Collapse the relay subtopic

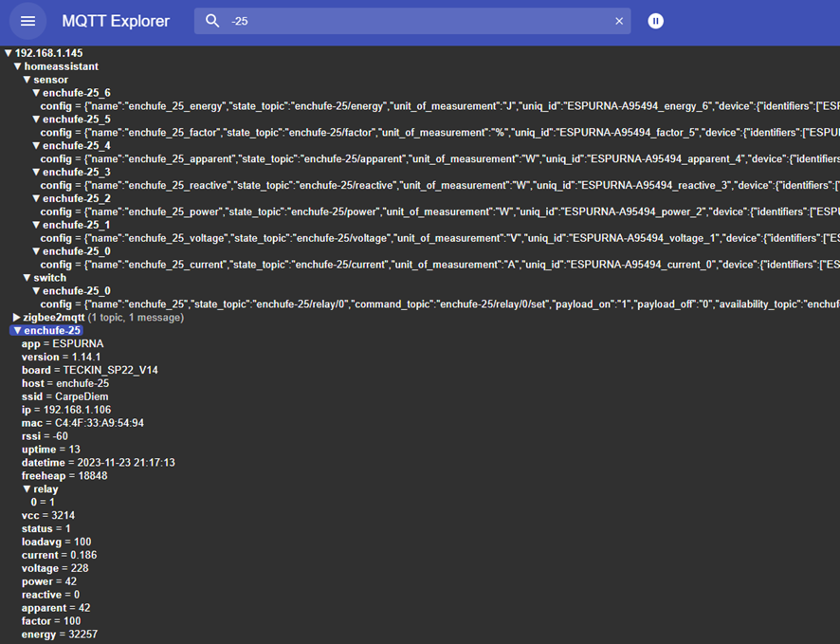[27, 489]
